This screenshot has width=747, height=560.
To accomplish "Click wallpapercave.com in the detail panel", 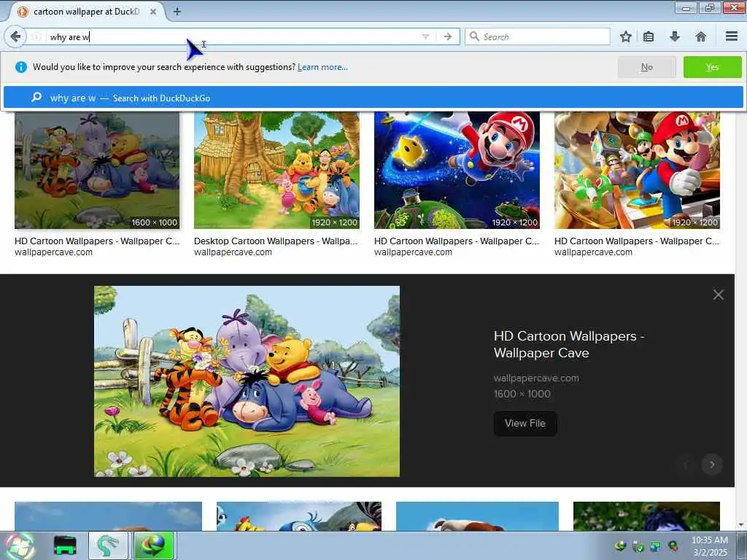I will [x=536, y=378].
